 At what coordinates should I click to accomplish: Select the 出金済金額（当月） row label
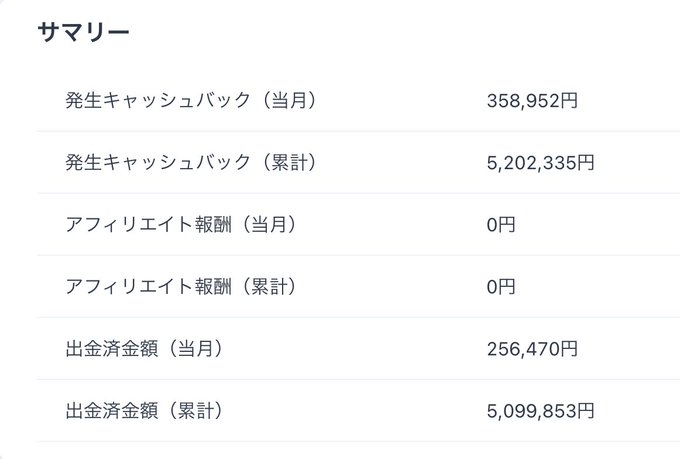click(143, 349)
